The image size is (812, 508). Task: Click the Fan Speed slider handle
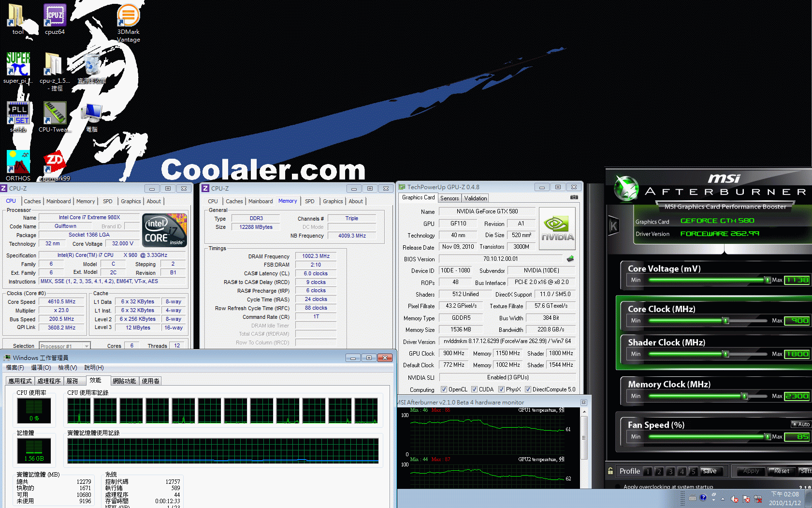[768, 436]
